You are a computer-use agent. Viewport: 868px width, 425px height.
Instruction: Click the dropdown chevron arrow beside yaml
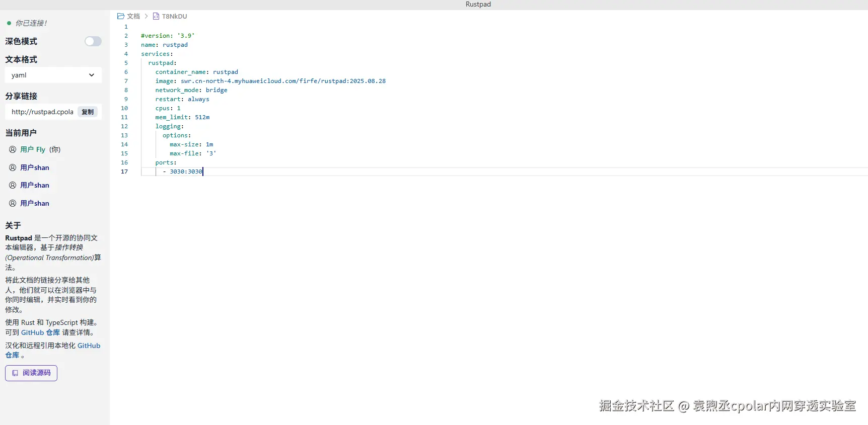point(92,75)
